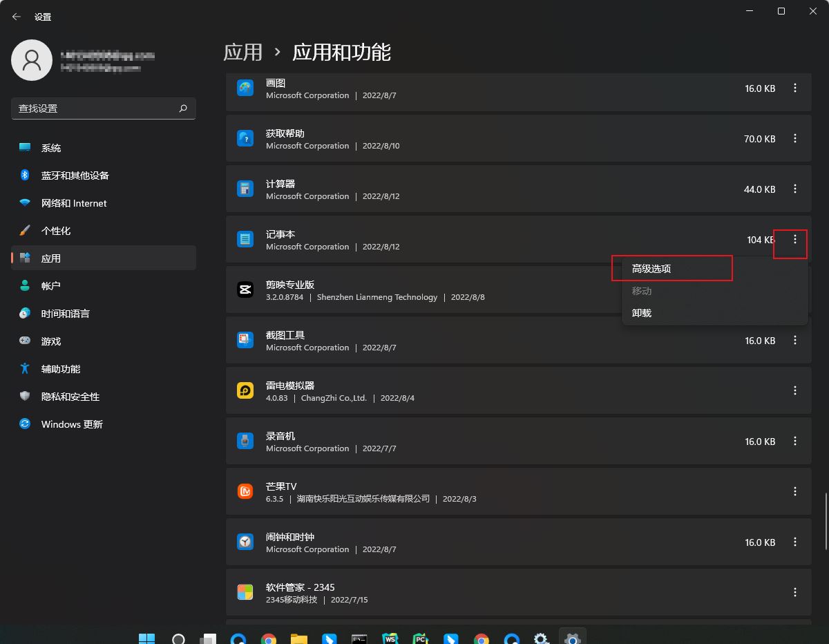
Task: Click the 截图工具 snipping tool icon
Action: [x=245, y=340]
